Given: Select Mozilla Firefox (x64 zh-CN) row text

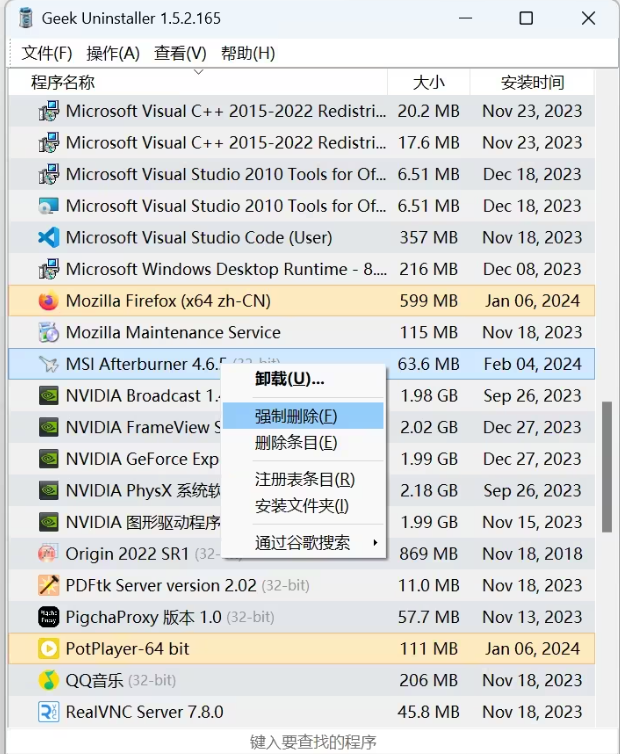Looking at the screenshot, I should coord(168,301).
